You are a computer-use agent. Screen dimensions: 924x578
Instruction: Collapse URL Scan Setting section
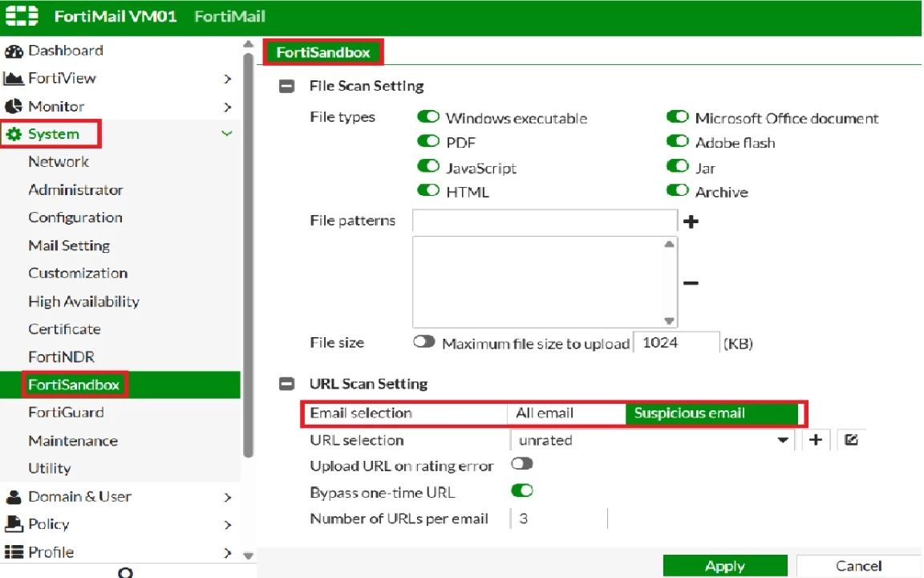click(286, 384)
